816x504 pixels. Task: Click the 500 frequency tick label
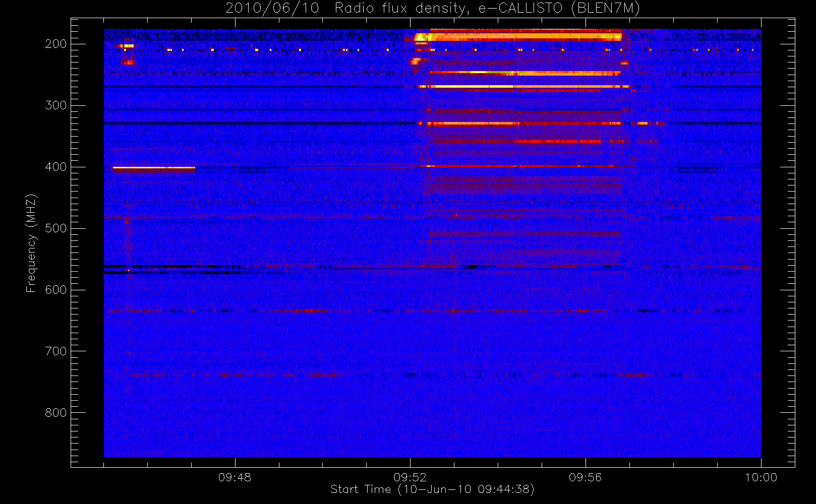coord(55,228)
